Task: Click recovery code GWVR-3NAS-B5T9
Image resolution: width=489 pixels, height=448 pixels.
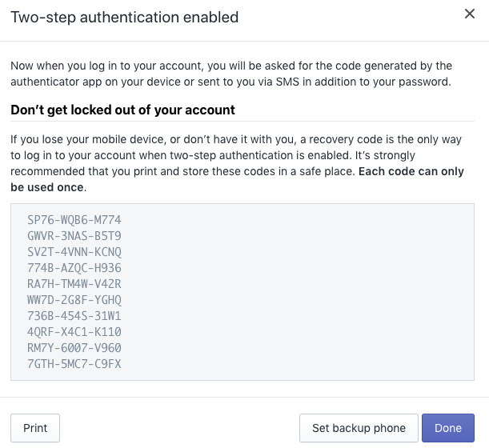Action: [x=74, y=236]
